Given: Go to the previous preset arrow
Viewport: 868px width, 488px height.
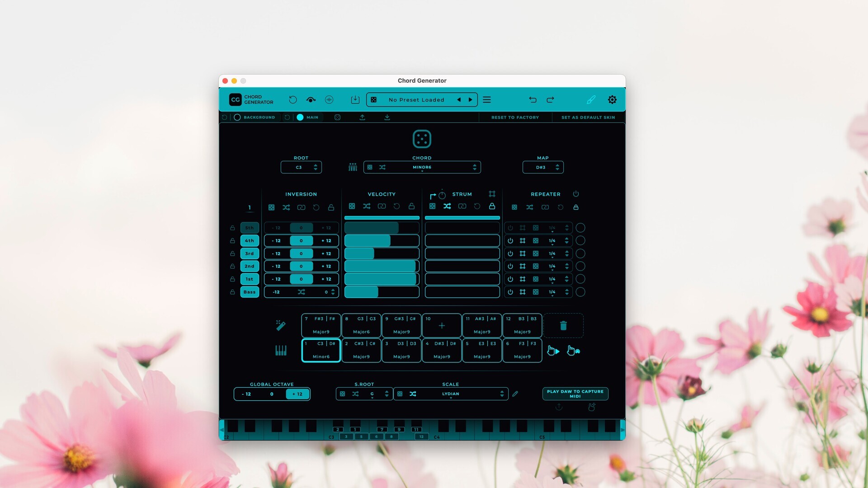Looking at the screenshot, I should 459,100.
